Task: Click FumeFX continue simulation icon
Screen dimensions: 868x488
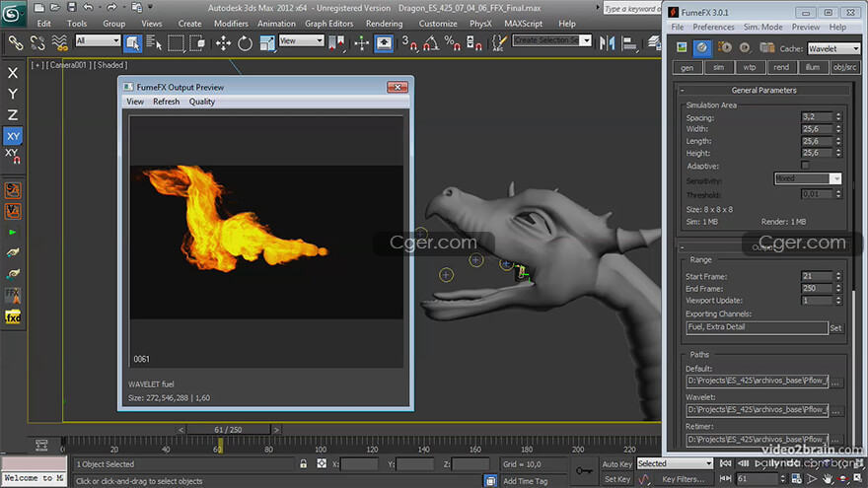Action: click(745, 48)
